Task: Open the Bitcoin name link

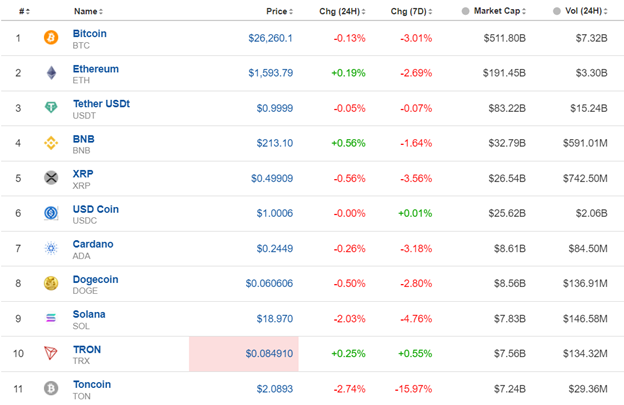Action: pyautogui.click(x=90, y=33)
